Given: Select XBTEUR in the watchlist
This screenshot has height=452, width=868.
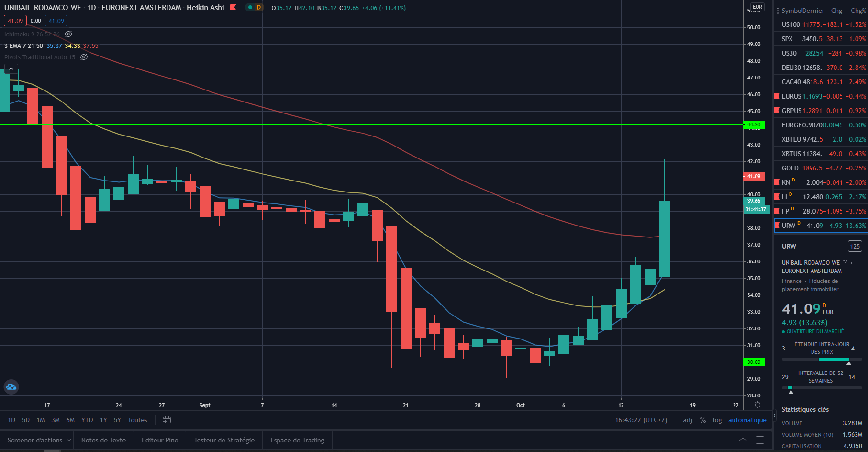Looking at the screenshot, I should pos(821,139).
